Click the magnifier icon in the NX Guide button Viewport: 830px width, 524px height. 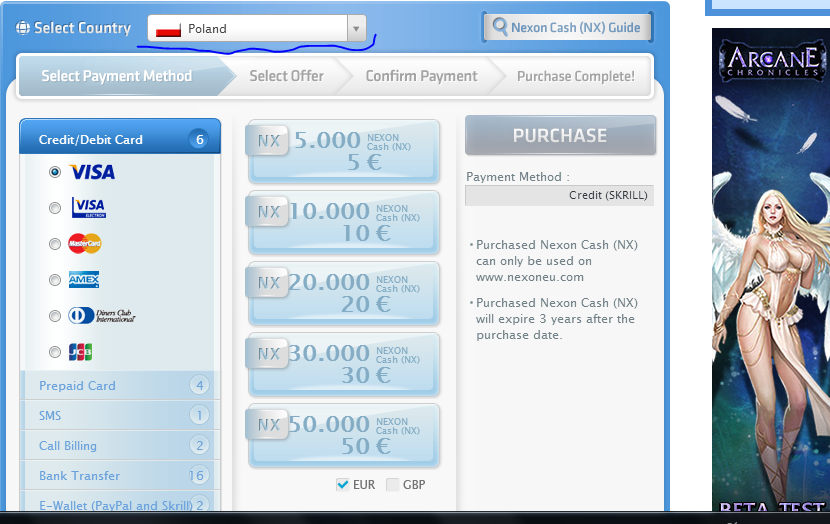(x=500, y=26)
